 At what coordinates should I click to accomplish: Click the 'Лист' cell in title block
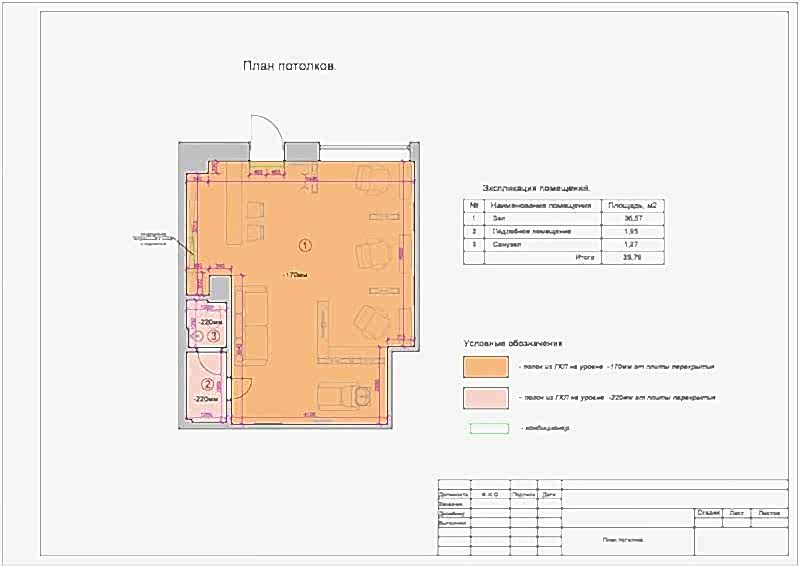(x=738, y=512)
